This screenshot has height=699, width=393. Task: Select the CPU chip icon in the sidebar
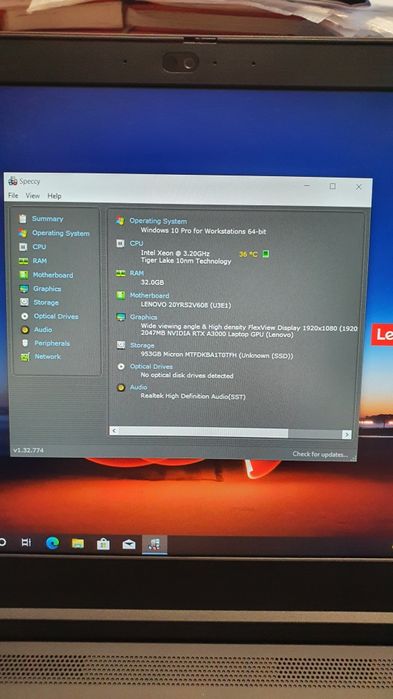(23, 247)
